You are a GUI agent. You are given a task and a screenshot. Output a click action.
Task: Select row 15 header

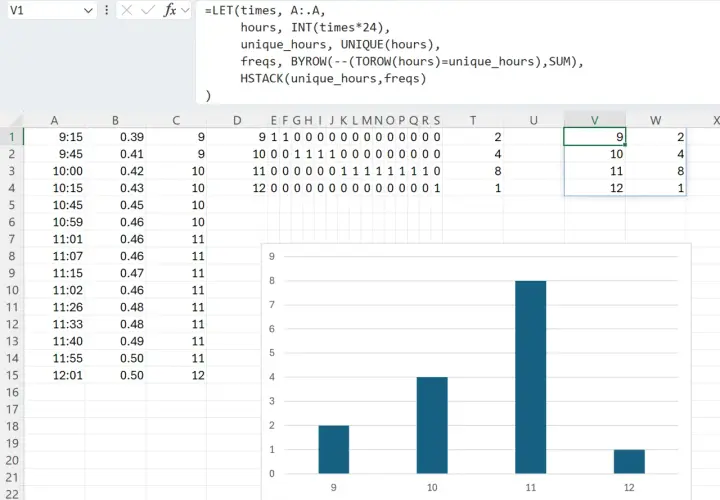(12, 375)
